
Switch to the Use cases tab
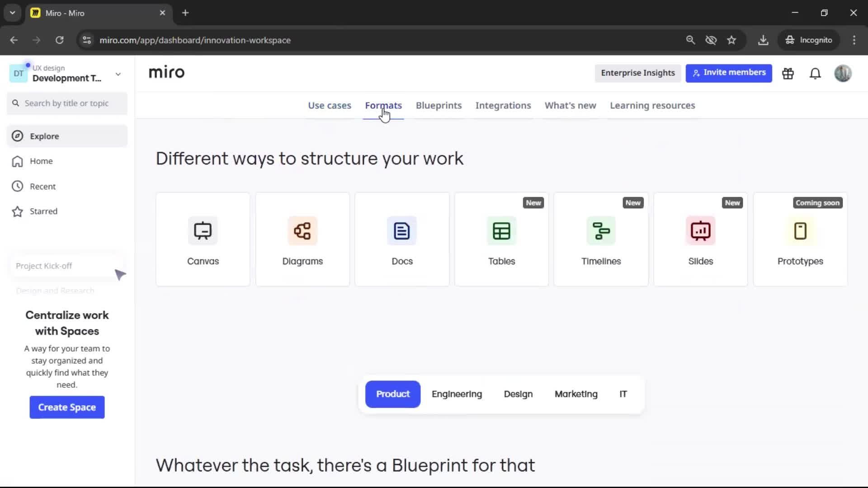coord(330,105)
